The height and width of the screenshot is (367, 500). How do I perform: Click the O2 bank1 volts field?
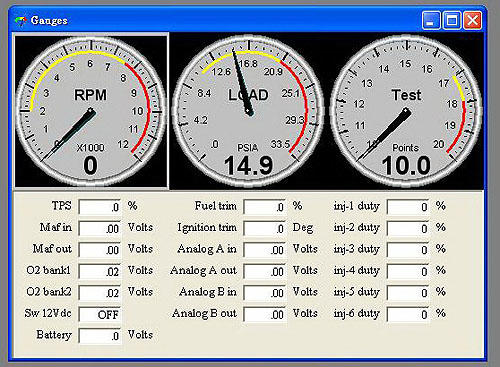100,271
